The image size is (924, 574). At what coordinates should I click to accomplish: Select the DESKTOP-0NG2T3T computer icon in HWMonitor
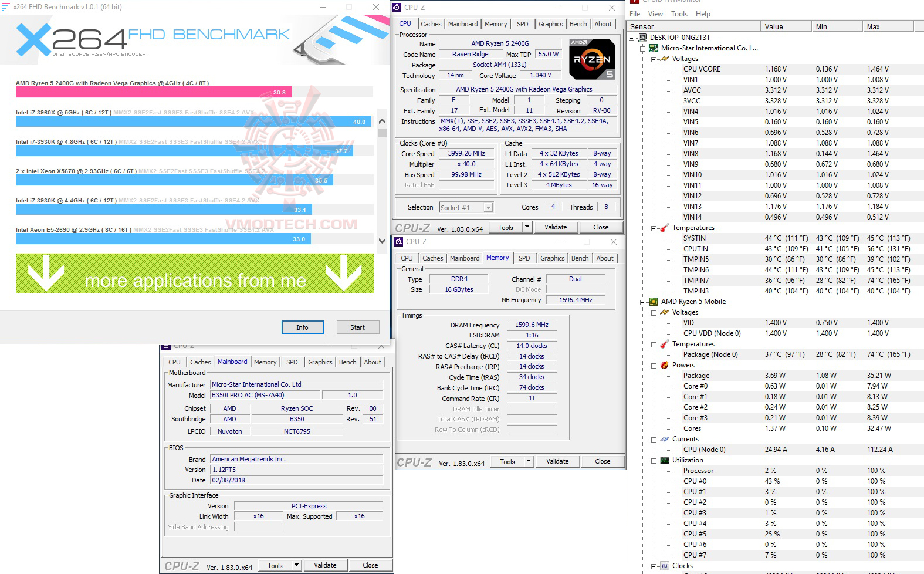(x=642, y=38)
